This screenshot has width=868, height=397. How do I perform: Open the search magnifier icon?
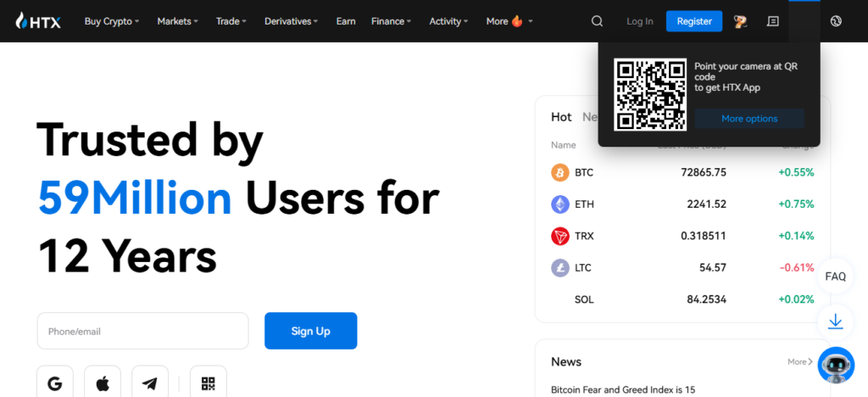click(597, 21)
